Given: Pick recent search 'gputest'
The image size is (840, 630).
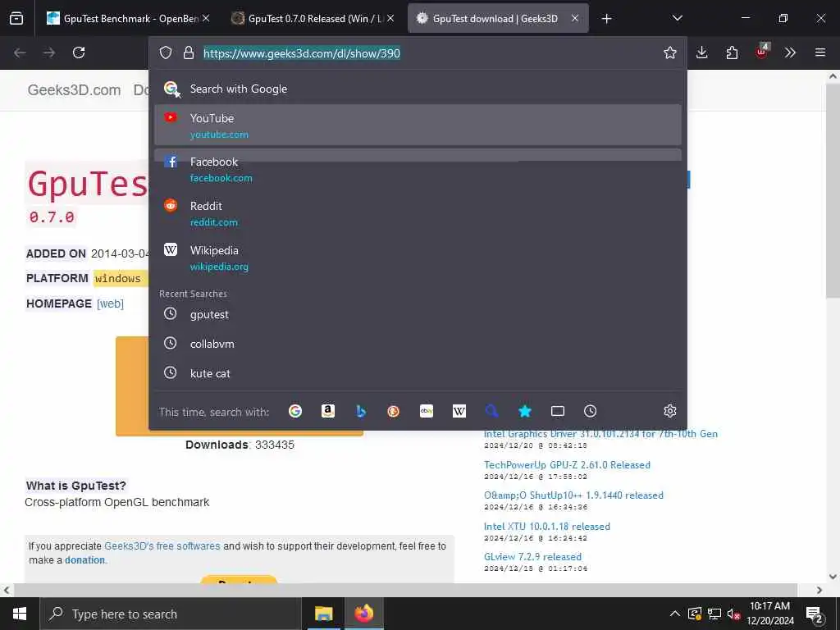Looking at the screenshot, I should (x=418, y=314).
